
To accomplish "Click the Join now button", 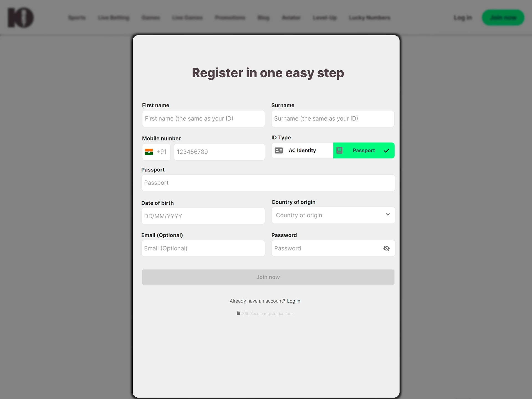I will [268, 277].
